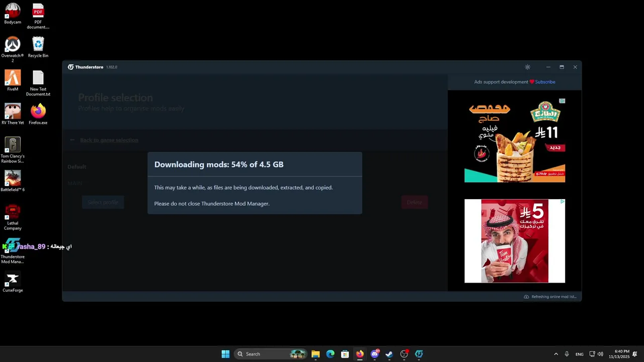
Task: Switch to Firefox on the taskbar
Action: 360,354
